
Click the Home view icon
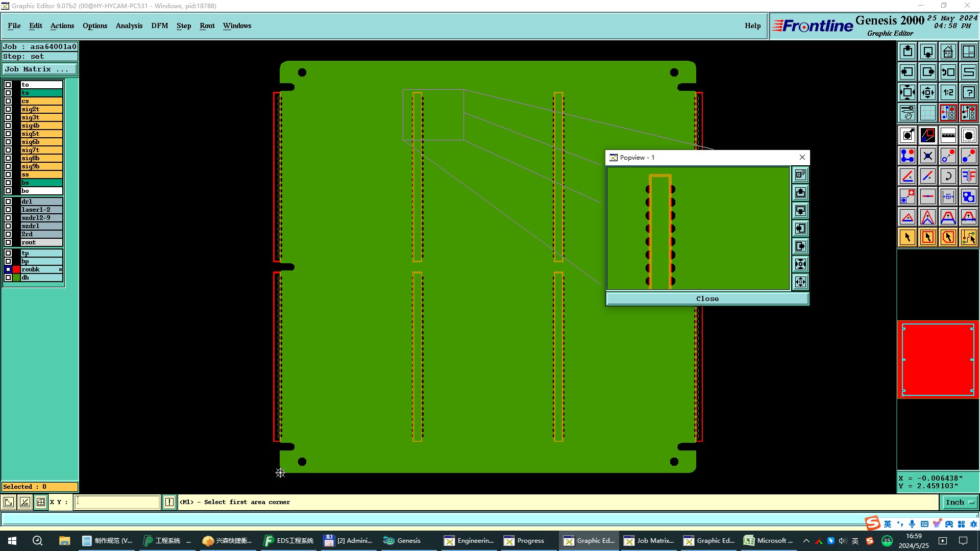click(x=948, y=52)
